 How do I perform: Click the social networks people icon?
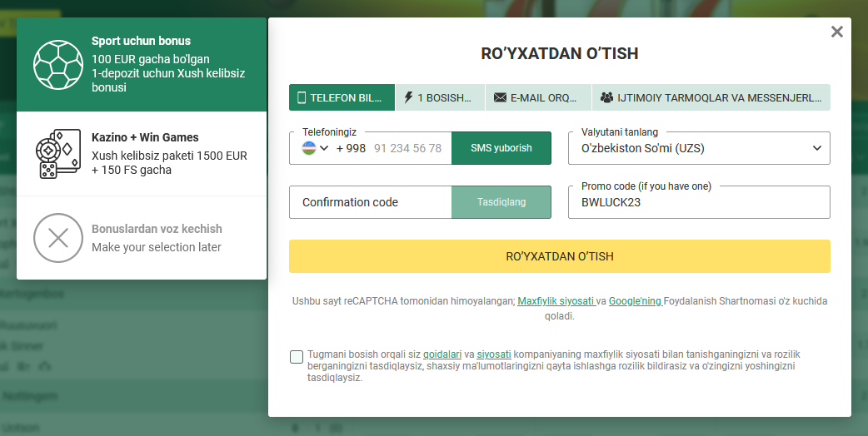(606, 98)
